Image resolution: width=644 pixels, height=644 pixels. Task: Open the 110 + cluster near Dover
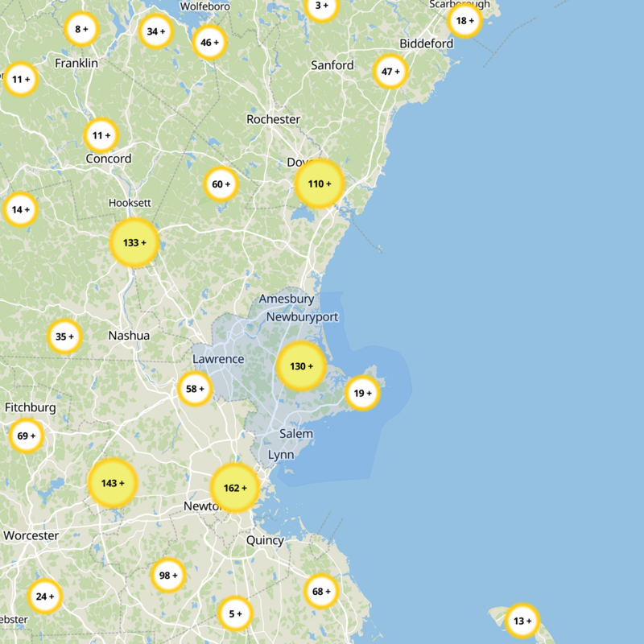coord(320,184)
